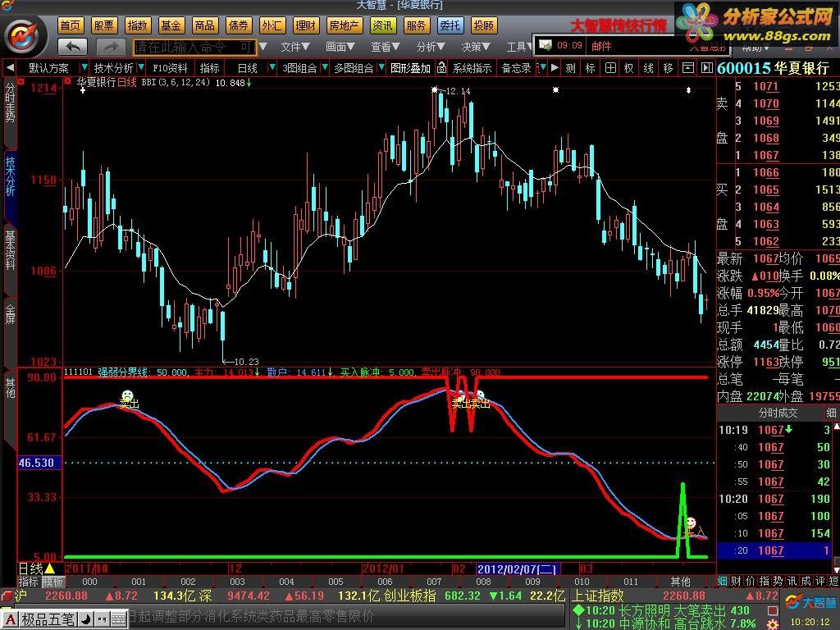Click the 外汇 button

coord(272,25)
